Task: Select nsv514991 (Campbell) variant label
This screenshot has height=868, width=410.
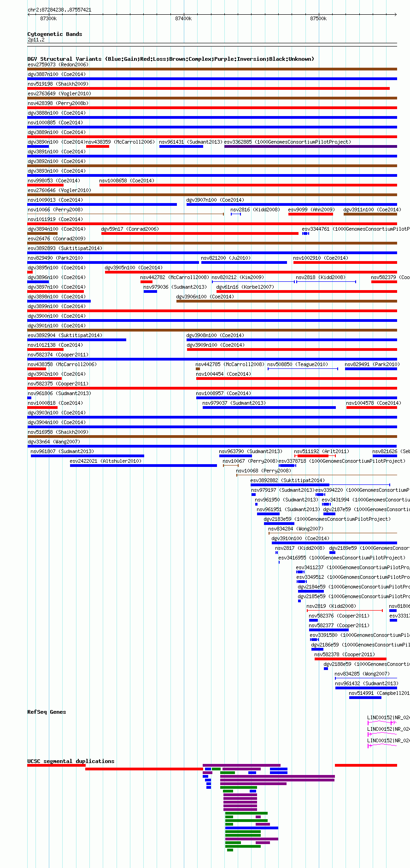Action: [x=379, y=693]
